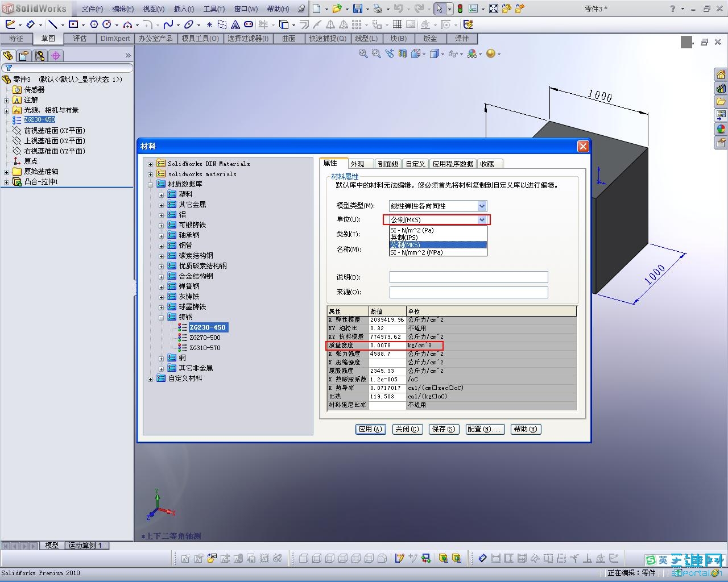Select the Text tool letter A icon

click(x=235, y=24)
